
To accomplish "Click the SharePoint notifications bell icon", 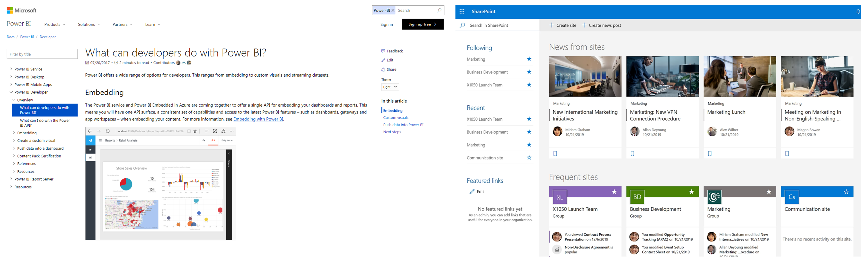I will 858,12.
